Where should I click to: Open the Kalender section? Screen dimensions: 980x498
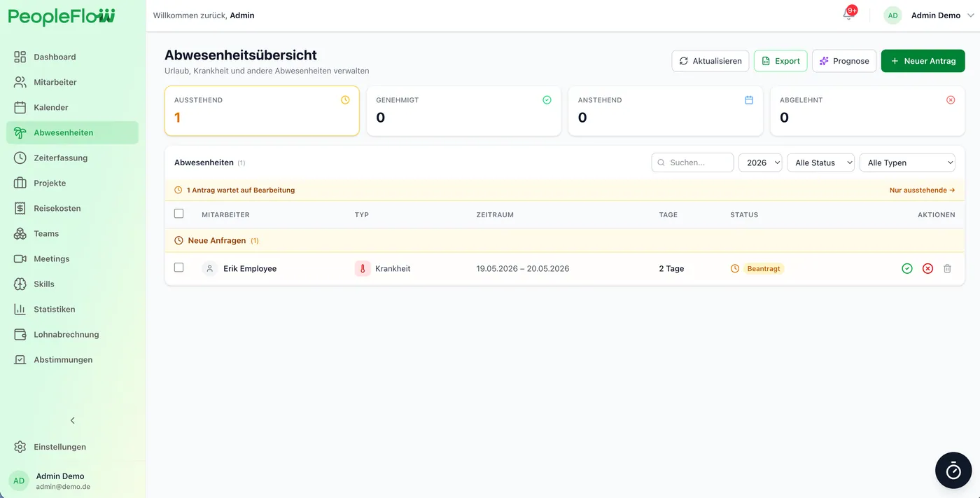(x=73, y=107)
